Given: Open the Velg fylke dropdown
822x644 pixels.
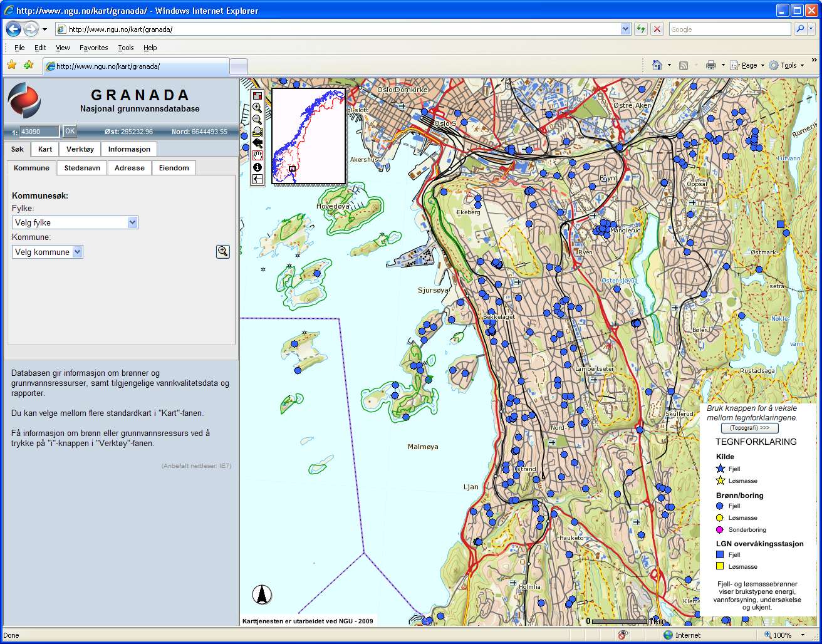Looking at the screenshot, I should pyautogui.click(x=75, y=222).
